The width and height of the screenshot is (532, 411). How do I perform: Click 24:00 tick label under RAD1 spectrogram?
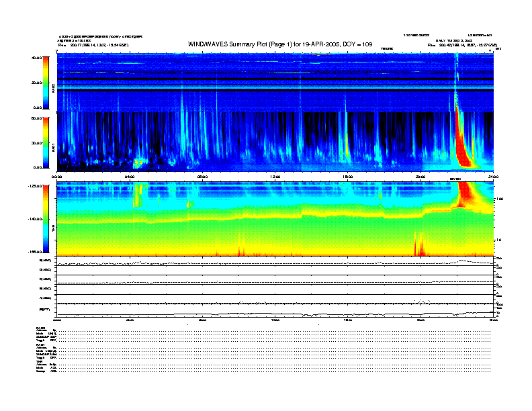[x=493, y=177]
